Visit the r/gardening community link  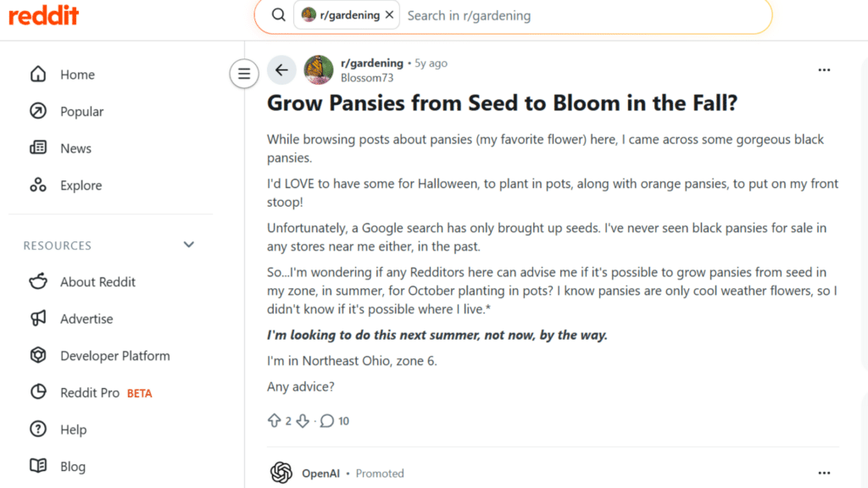click(x=371, y=63)
